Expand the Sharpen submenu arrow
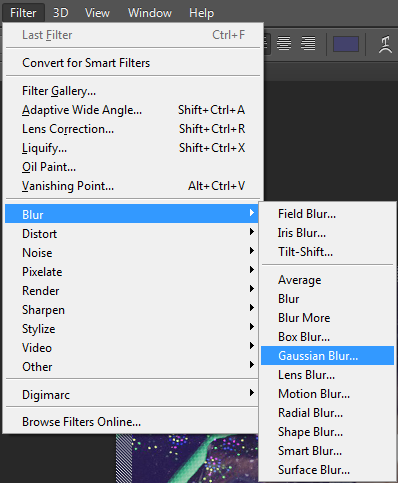Screen dimensions: 398x483 252,308
